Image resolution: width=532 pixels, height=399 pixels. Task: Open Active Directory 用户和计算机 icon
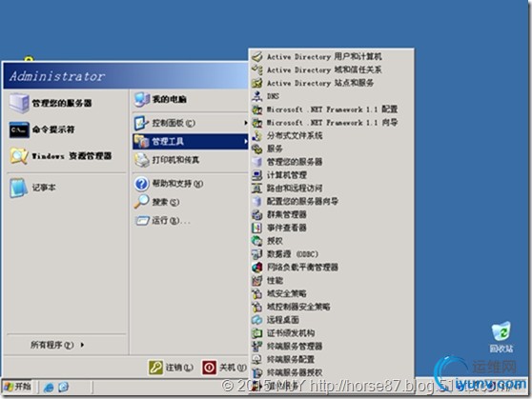(x=257, y=56)
